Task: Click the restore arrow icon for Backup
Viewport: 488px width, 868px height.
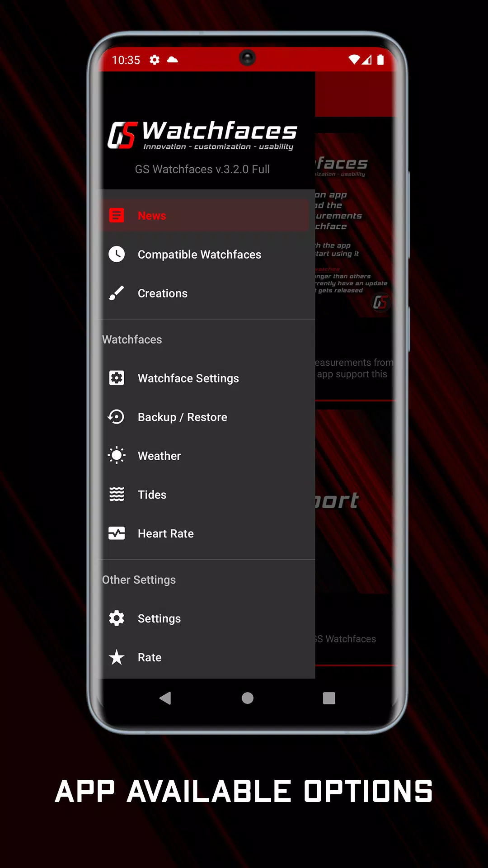Action: click(116, 417)
